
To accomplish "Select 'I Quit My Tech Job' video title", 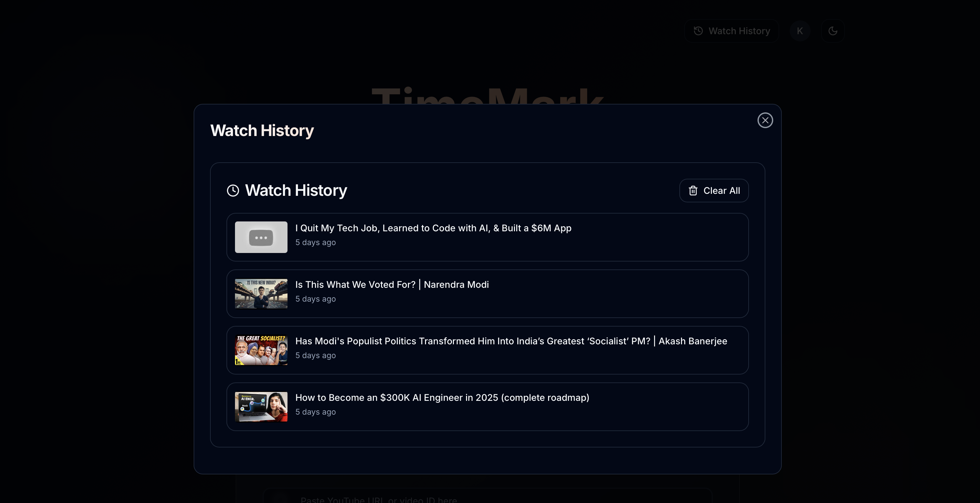I will click(x=433, y=228).
